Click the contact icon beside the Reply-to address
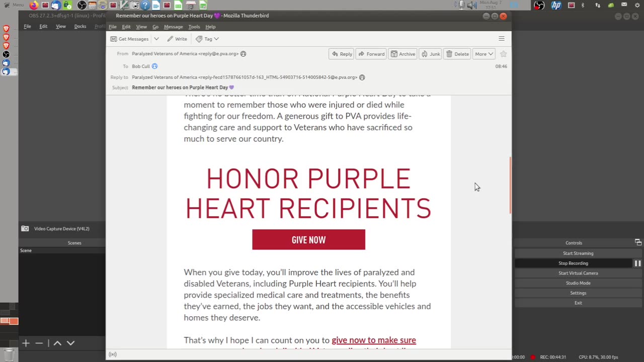644x362 pixels. coord(362,77)
